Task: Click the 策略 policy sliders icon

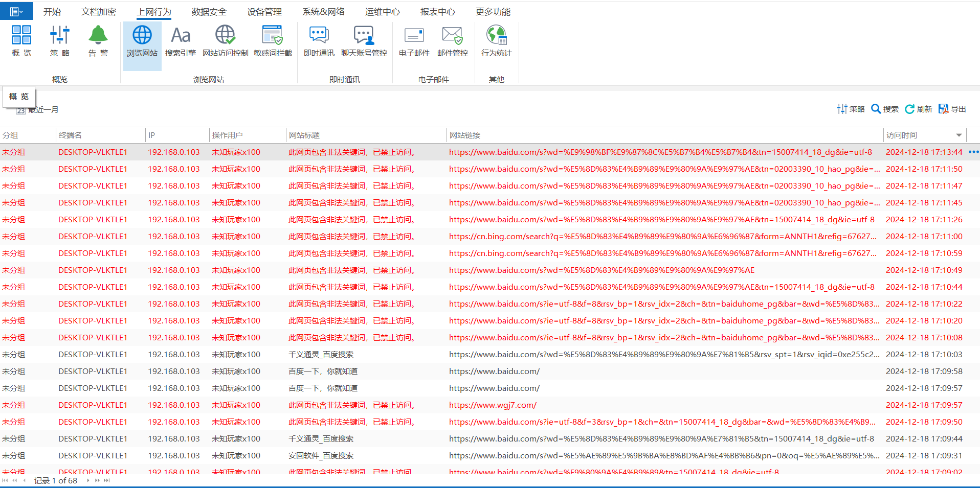Action: tap(60, 41)
